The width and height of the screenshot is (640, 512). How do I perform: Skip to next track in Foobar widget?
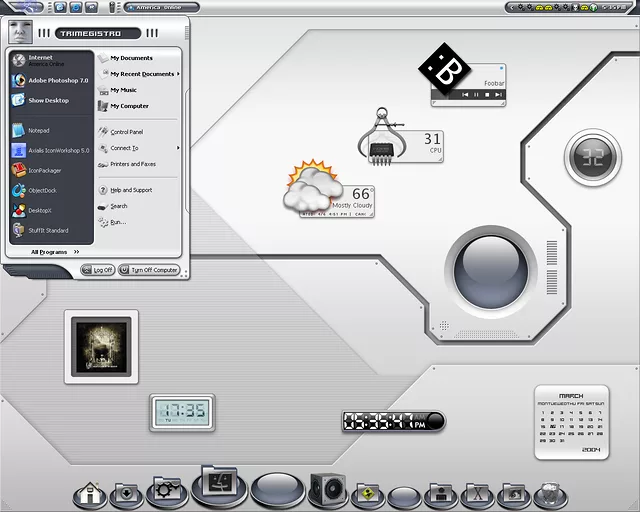(x=498, y=95)
